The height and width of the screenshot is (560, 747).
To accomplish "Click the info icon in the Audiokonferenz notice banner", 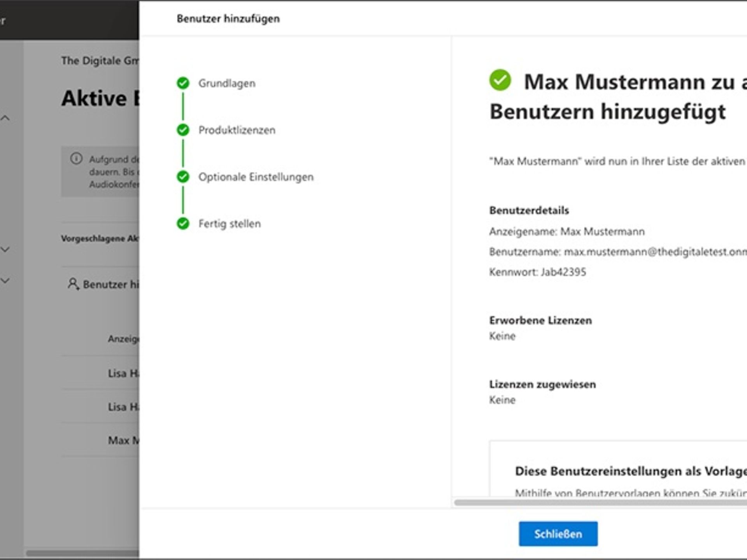I will [76, 159].
